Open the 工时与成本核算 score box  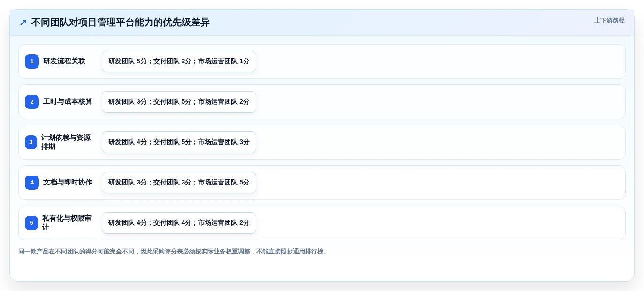pos(179,102)
